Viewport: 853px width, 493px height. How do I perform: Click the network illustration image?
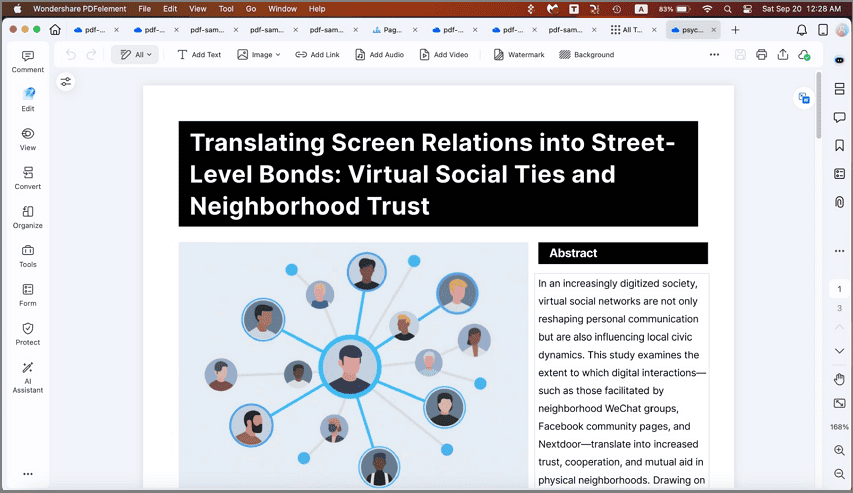tap(354, 365)
